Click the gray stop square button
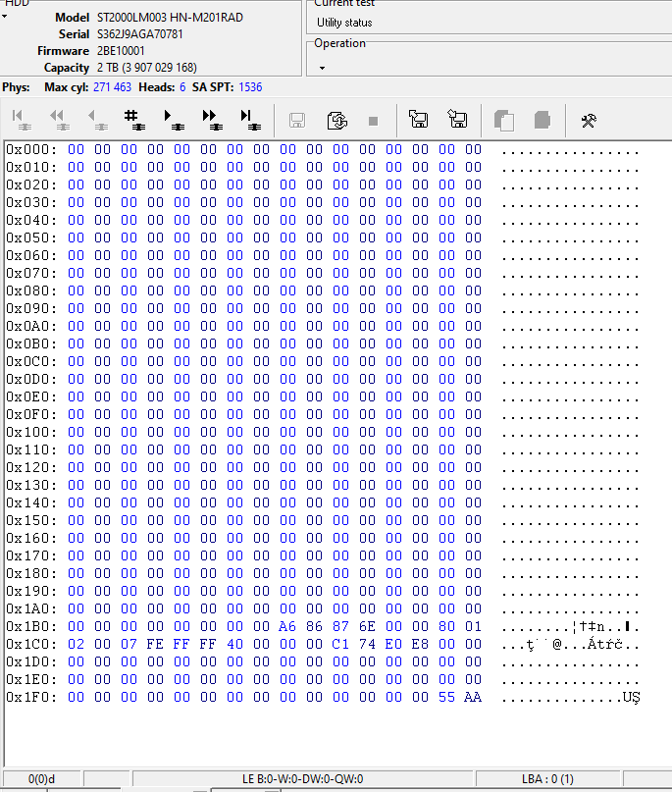The height and width of the screenshot is (792, 672). (373, 121)
